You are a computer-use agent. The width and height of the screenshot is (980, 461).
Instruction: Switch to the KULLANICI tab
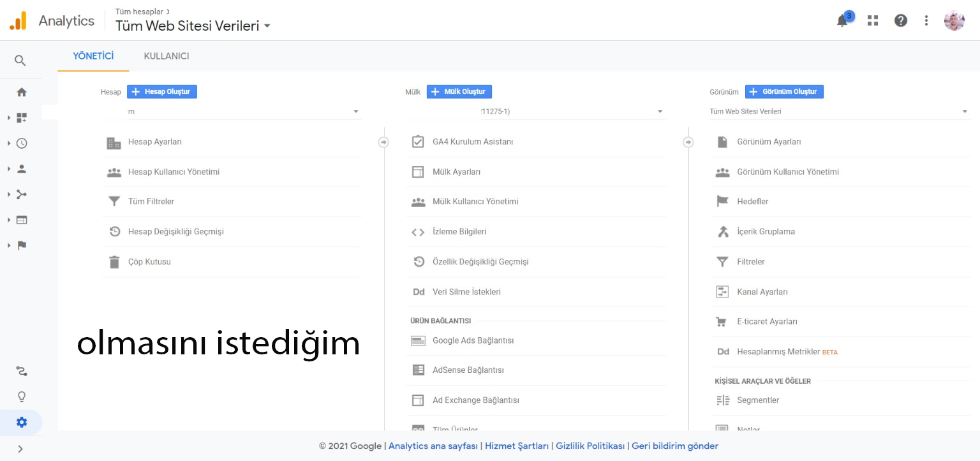[167, 56]
